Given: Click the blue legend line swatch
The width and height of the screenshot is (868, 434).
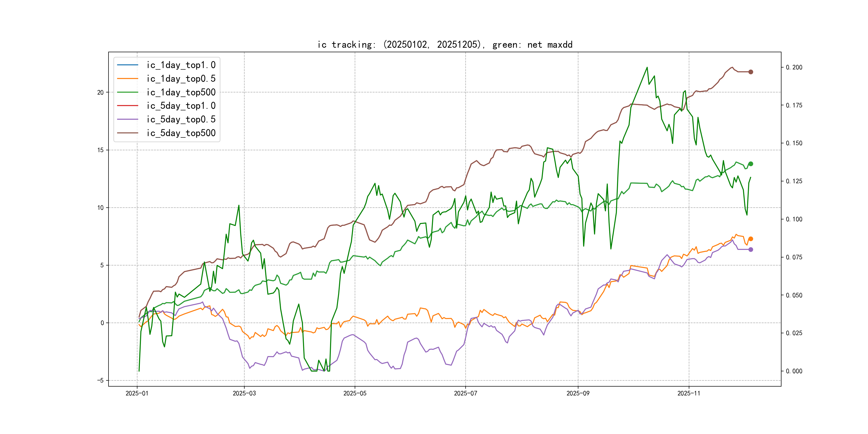Looking at the screenshot, I should (127, 65).
